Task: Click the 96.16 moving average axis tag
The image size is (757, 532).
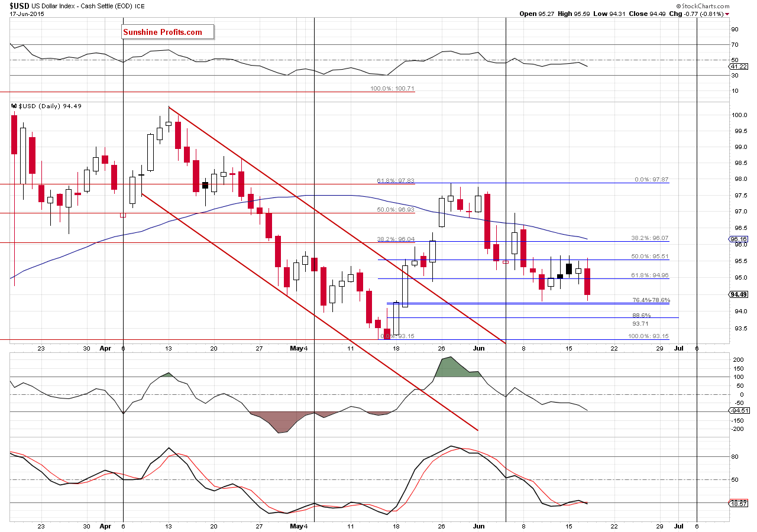Action: coord(739,239)
